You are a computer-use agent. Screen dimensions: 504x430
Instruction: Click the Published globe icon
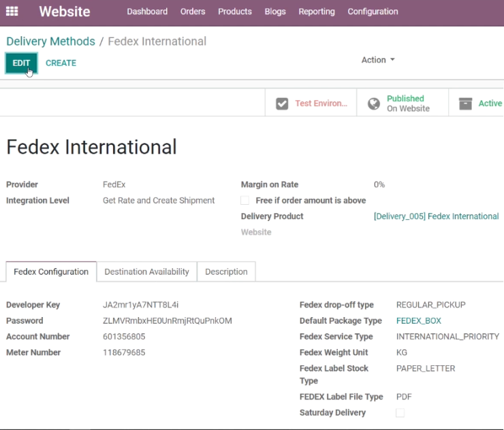pos(374,103)
